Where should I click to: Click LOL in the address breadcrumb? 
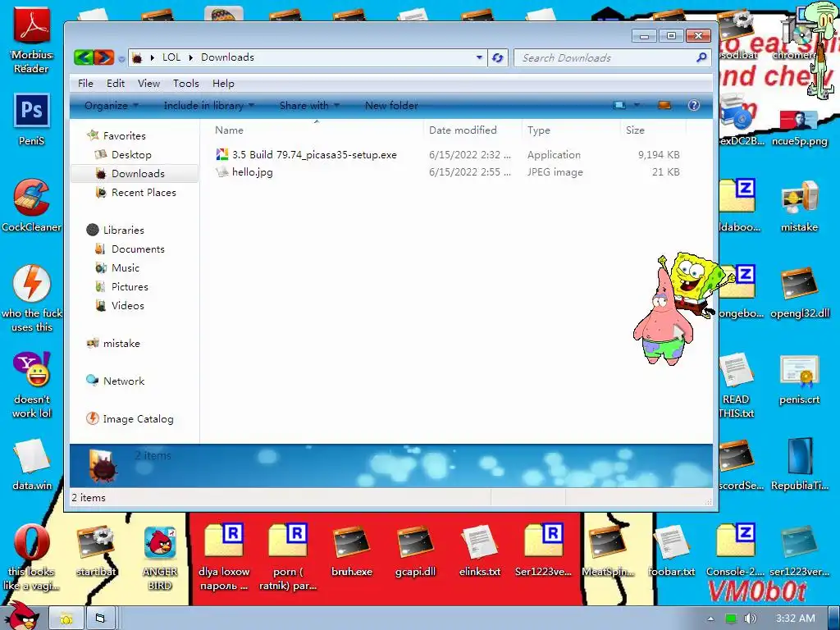[x=171, y=57]
